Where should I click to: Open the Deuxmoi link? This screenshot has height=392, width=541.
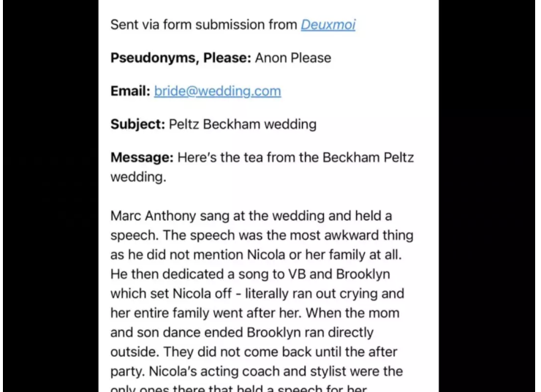point(328,25)
